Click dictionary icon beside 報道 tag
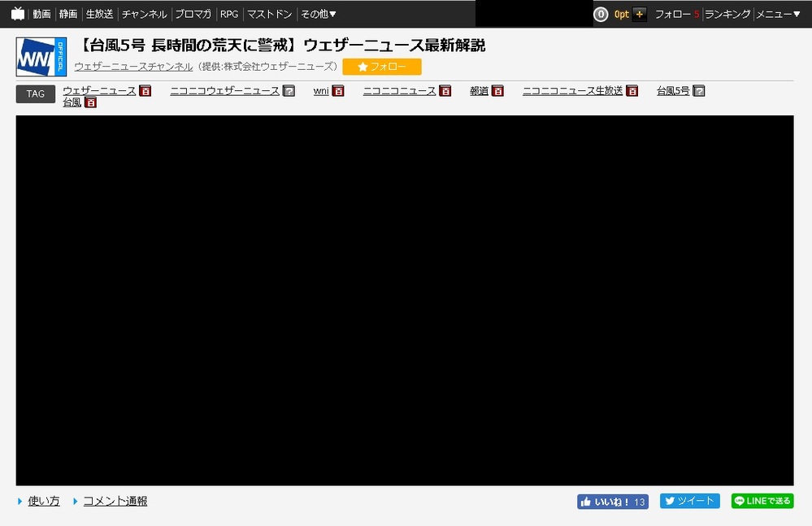Viewport: 812px width, 526px height. point(497,91)
